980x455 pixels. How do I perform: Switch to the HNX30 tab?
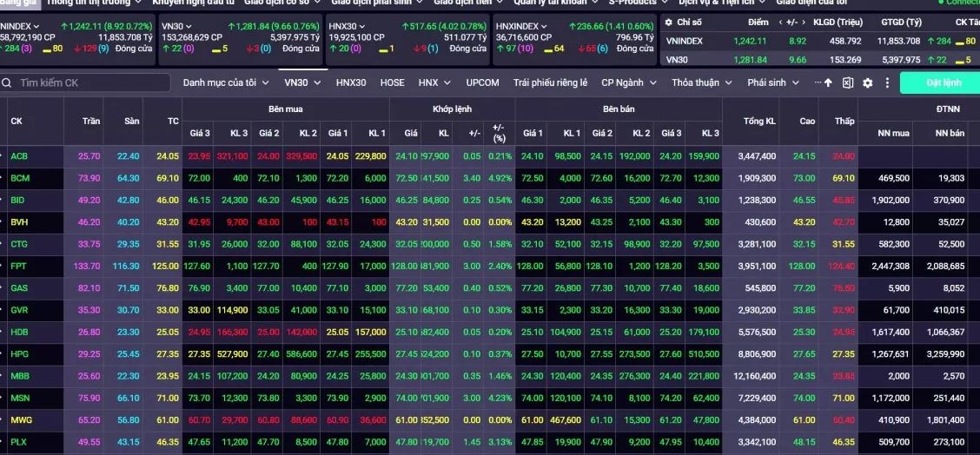coord(350,82)
